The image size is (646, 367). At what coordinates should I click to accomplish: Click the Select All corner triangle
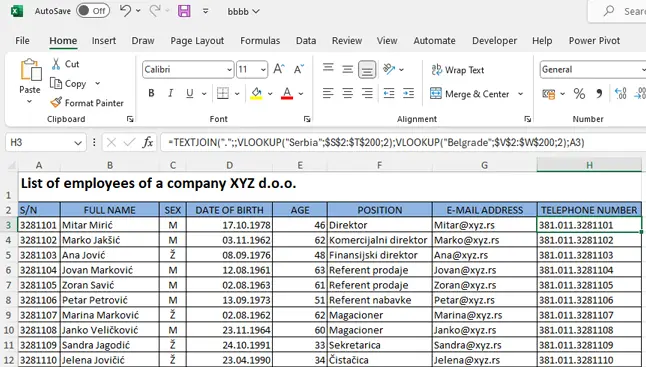click(x=12, y=166)
